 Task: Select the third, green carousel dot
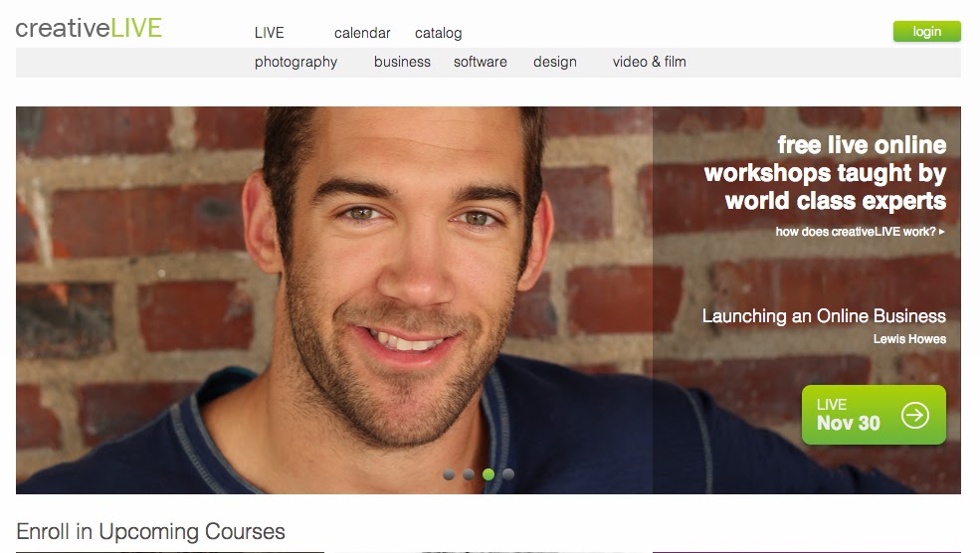pyautogui.click(x=489, y=474)
